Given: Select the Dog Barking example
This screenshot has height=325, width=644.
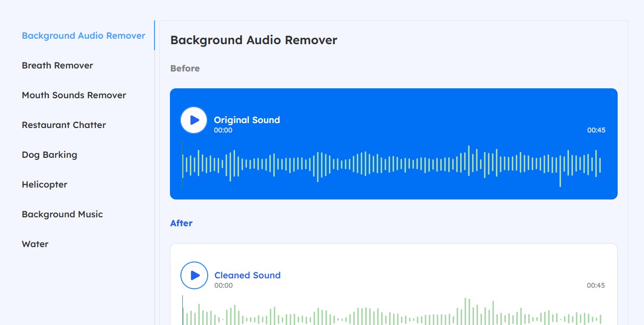Looking at the screenshot, I should (x=50, y=155).
